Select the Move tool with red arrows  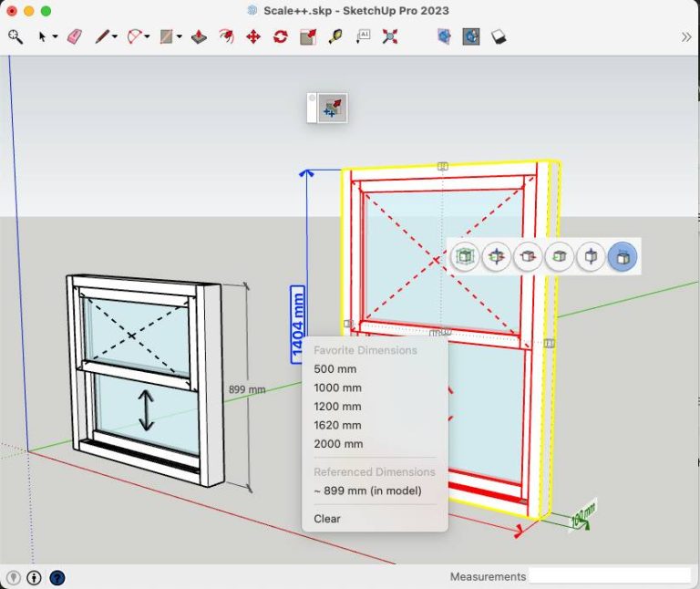(253, 36)
